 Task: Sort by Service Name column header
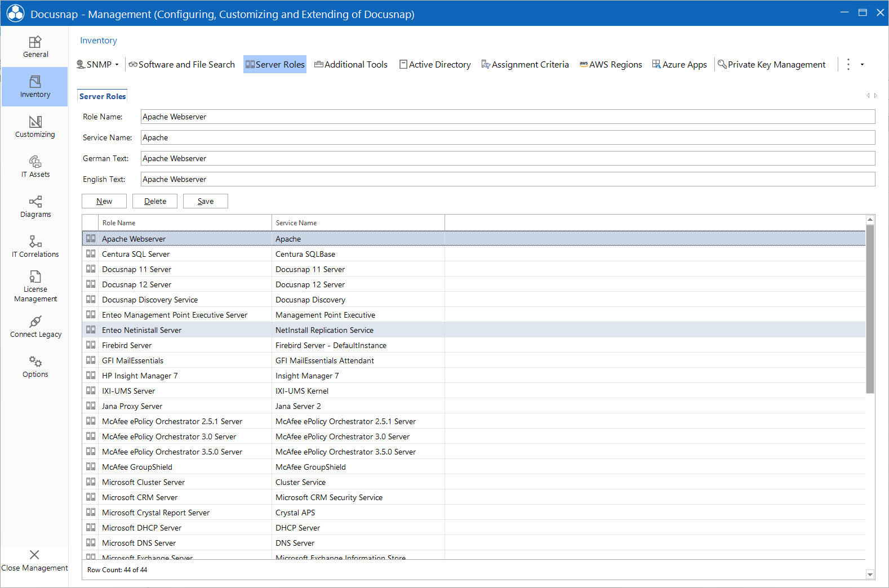[358, 223]
